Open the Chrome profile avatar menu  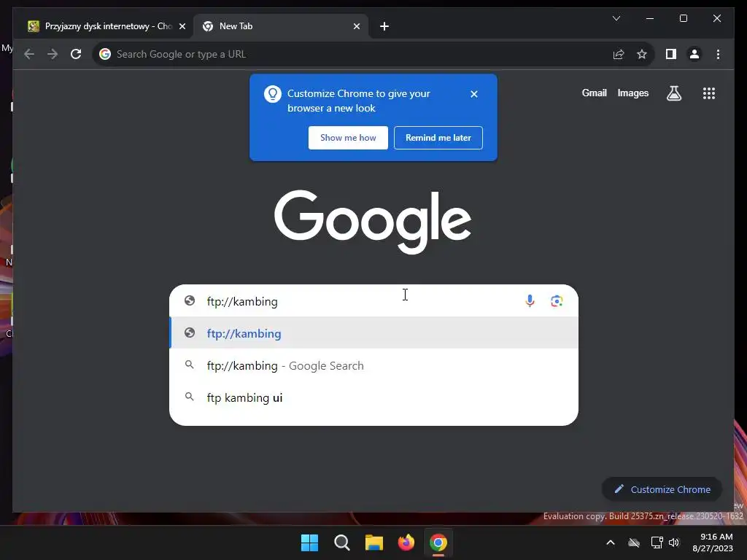(694, 54)
